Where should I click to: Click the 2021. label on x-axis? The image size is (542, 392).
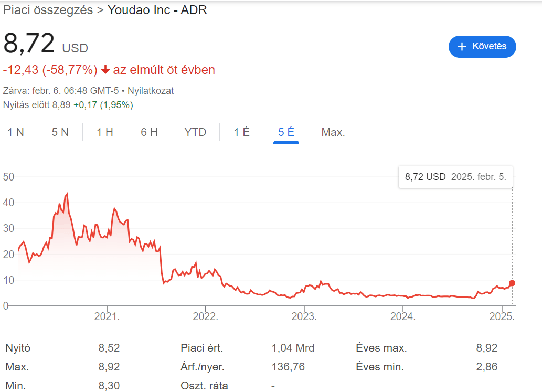107,317
